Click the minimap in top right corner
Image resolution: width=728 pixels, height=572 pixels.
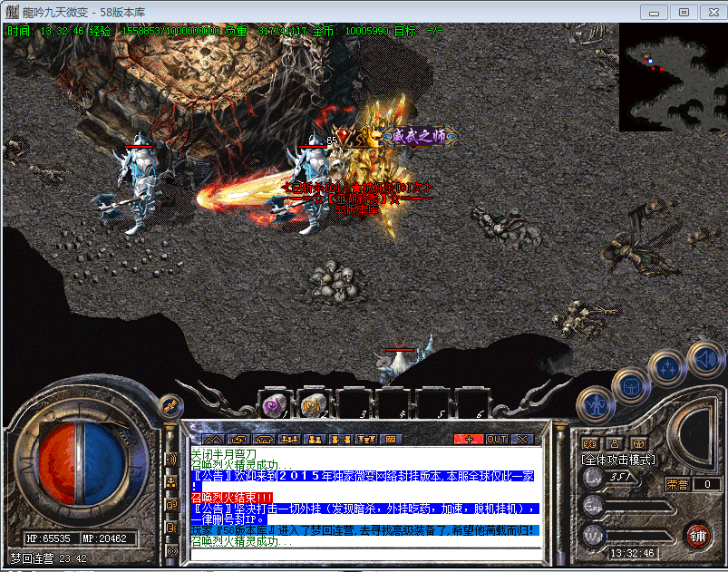point(673,78)
